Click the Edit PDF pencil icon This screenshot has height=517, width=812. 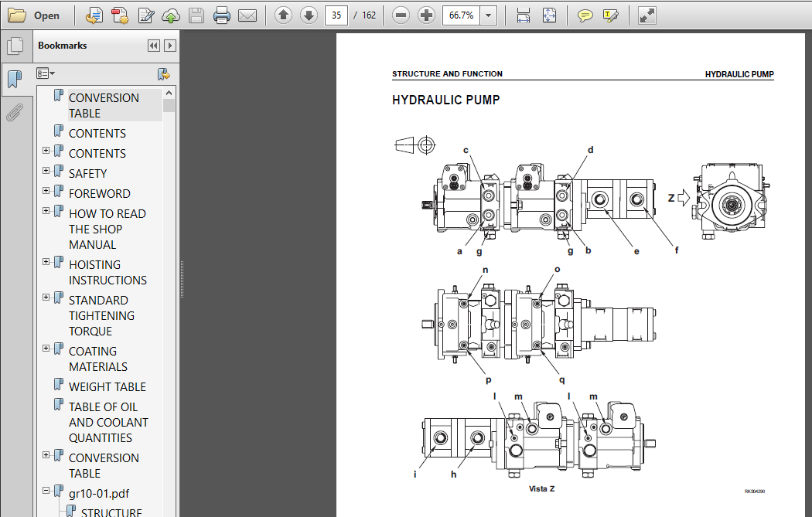pos(146,15)
